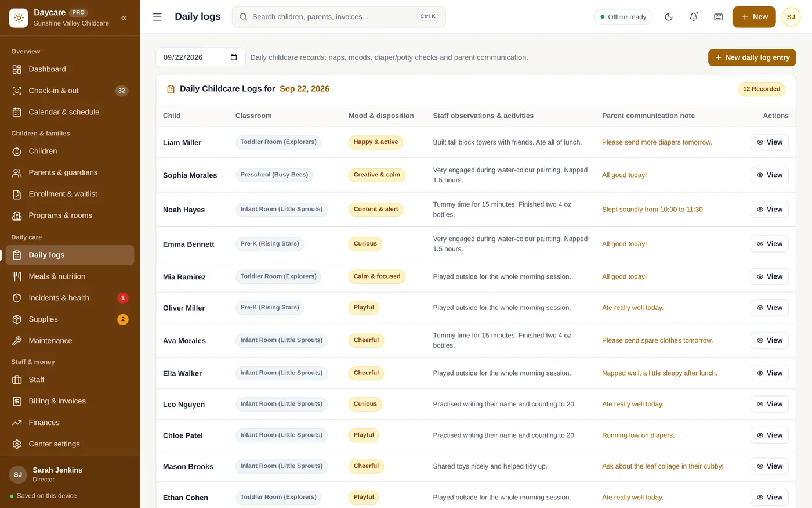Open Calendar & schedule
This screenshot has height=508, width=812.
click(x=70, y=112)
